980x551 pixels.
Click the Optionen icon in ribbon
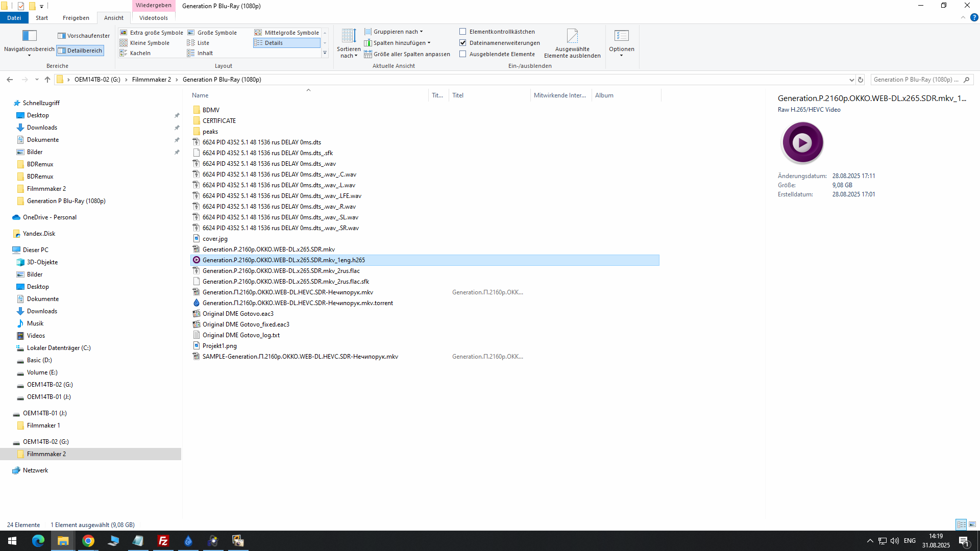[x=621, y=36]
